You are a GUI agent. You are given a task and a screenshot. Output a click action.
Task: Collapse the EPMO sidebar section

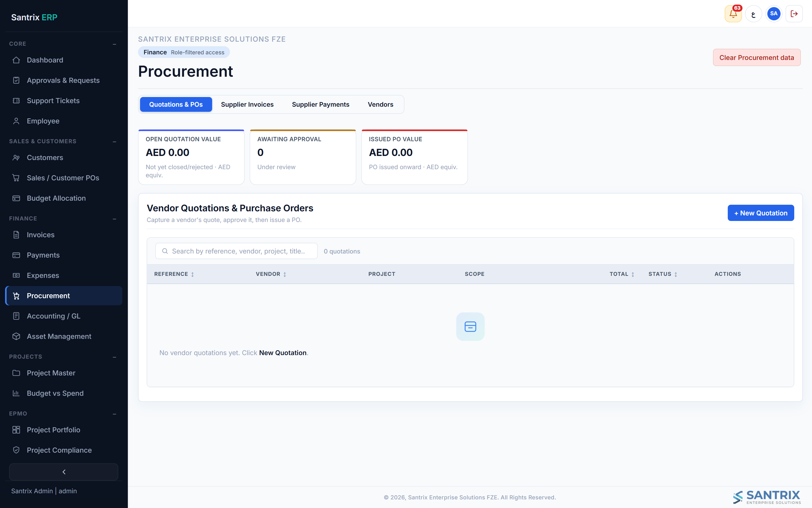[x=114, y=414]
